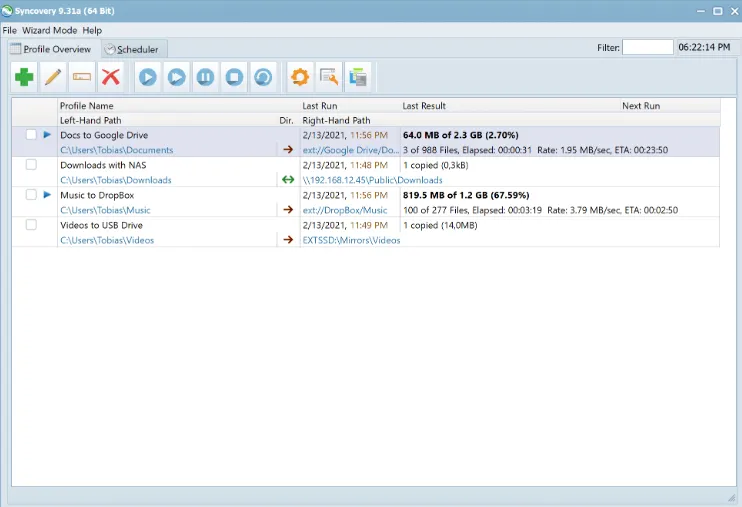Sort by Last Run column header
Screen dimensions: 742x507
319,106
